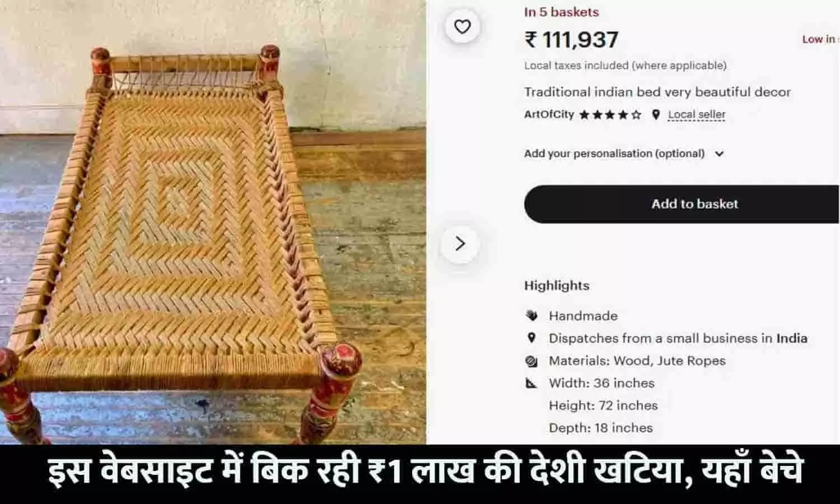Click the star rating of ArtOfCity
The width and height of the screenshot is (840, 504).
pos(610,115)
